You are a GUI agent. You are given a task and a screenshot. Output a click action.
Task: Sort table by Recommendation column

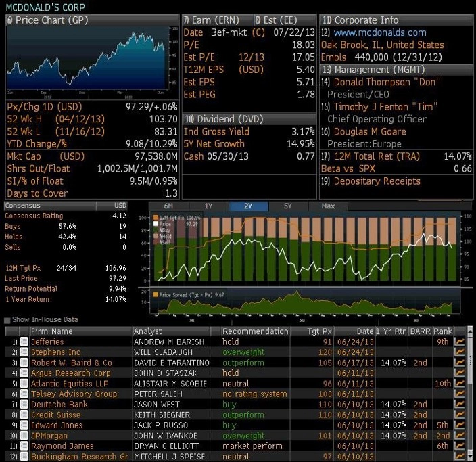point(255,331)
